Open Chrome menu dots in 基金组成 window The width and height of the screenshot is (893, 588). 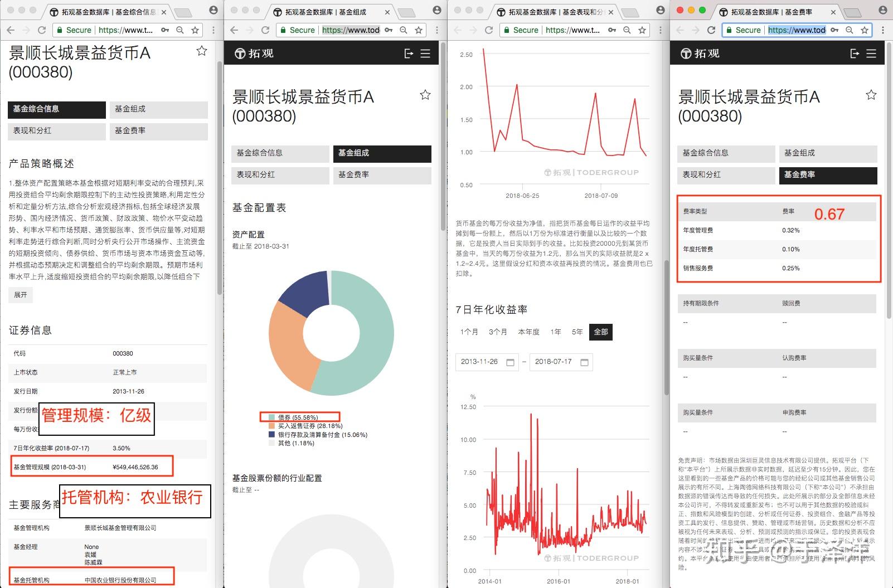(438, 30)
